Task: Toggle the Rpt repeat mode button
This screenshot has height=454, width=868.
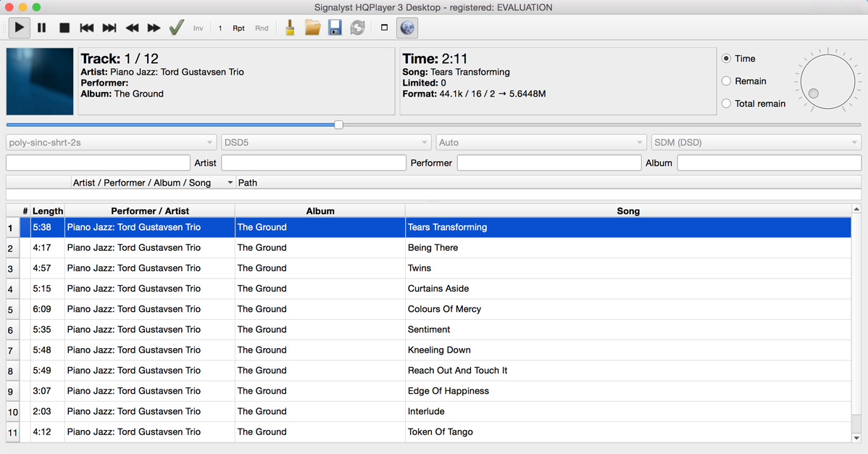Action: (x=238, y=28)
